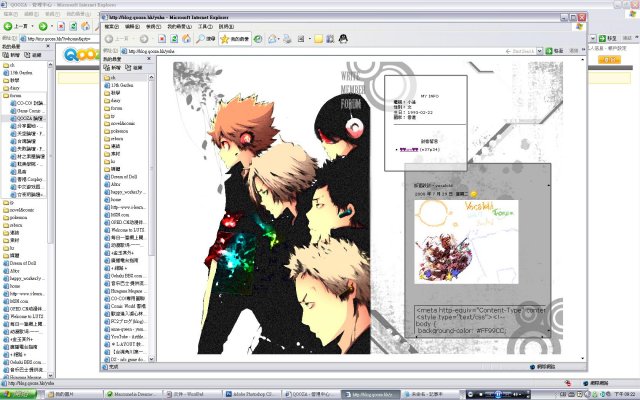The height and width of the screenshot is (400, 640).
Task: Open the Edit icon's dropdown arrow in the blog toolbar
Action: (x=310, y=39)
